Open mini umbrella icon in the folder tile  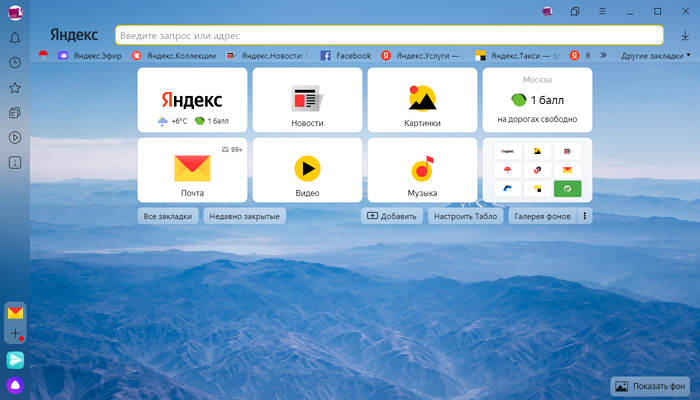pyautogui.click(x=508, y=170)
